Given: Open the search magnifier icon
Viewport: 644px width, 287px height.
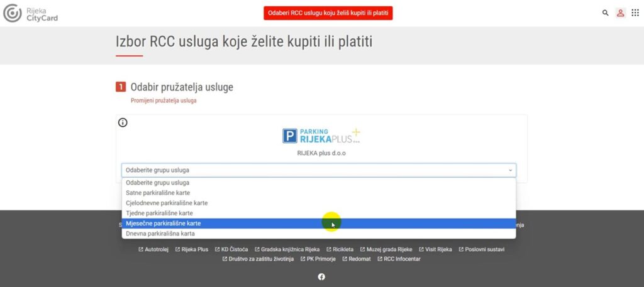Looking at the screenshot, I should pos(606,13).
